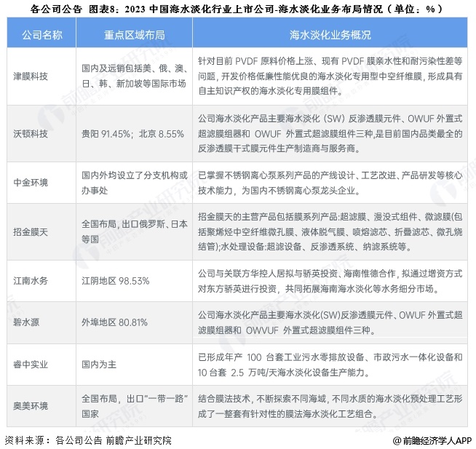Click 碧水源's overview mentioning OWVUF 外置式超滤膜组件
476x449 pixels.
click(x=330, y=322)
